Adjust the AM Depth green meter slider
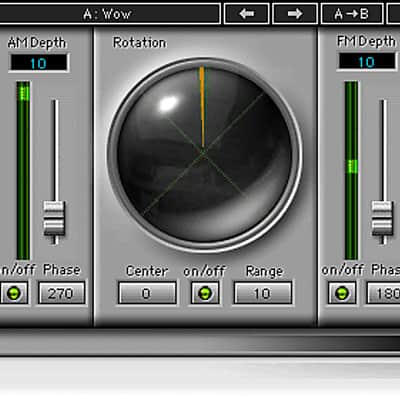Viewport: 400px width, 400px height. 23,170
